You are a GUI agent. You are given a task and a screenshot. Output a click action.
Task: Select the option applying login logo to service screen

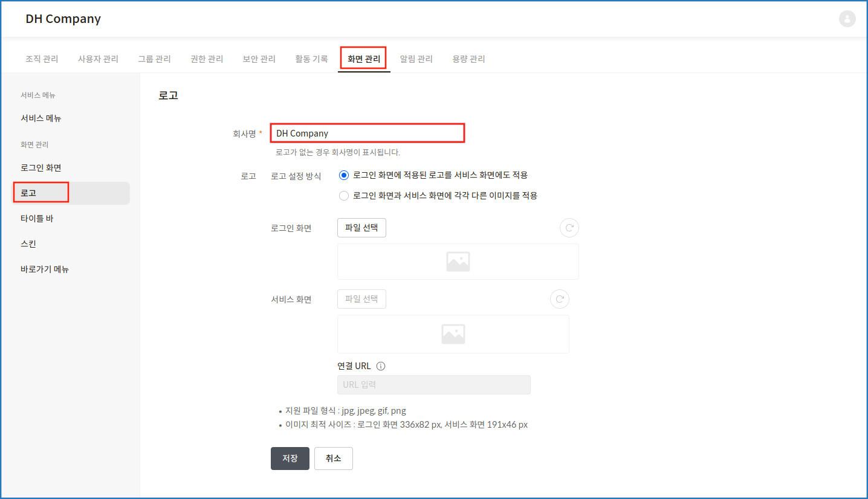coord(344,175)
